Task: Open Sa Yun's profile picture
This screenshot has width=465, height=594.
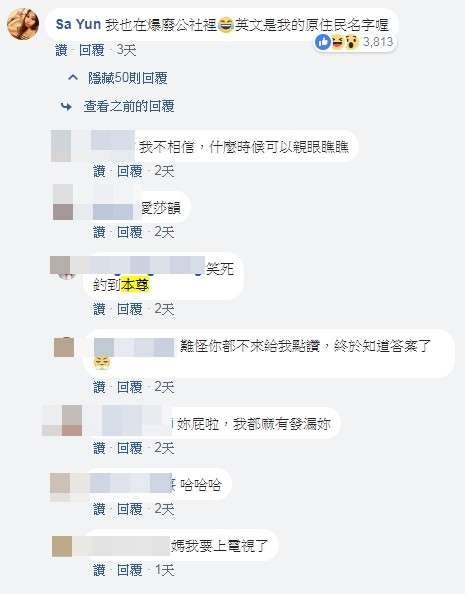Action: pos(23,24)
